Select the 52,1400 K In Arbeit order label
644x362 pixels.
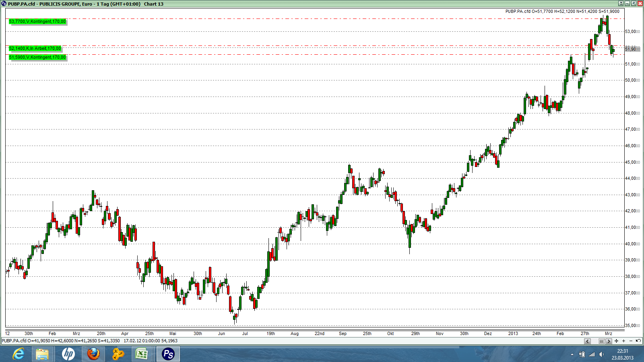[35, 48]
